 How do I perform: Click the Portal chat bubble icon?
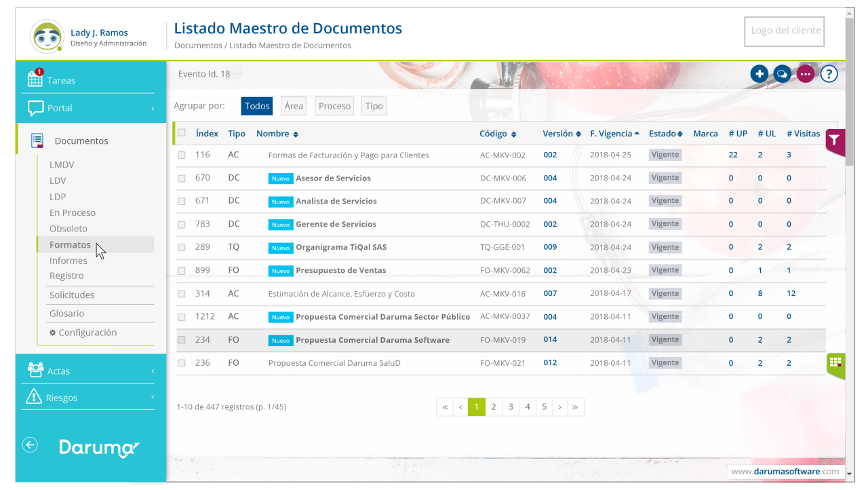click(x=35, y=108)
